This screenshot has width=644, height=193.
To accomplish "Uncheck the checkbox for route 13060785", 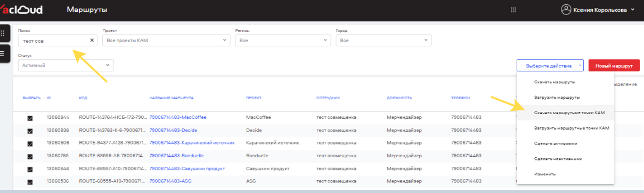I will (x=30, y=156).
